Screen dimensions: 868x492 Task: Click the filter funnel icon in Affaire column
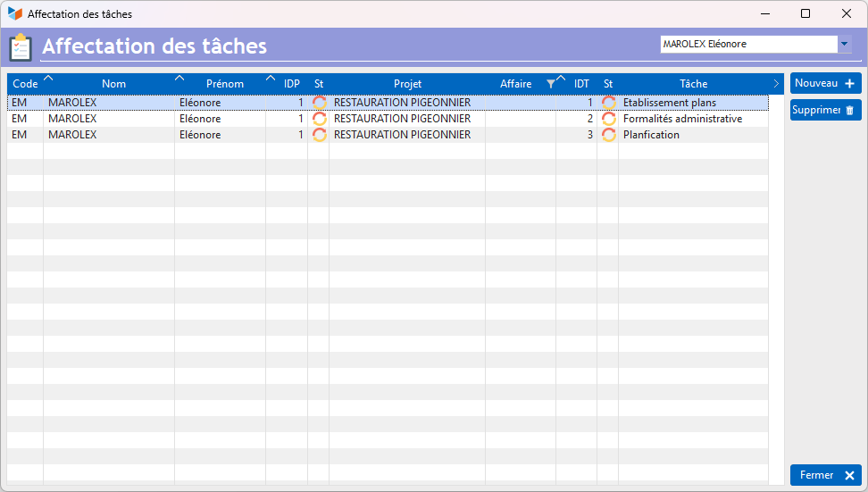point(550,84)
